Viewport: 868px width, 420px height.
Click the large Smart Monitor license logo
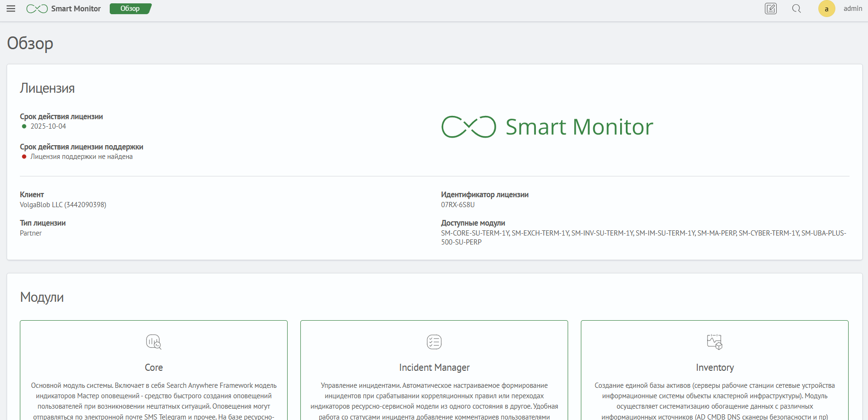(x=547, y=127)
